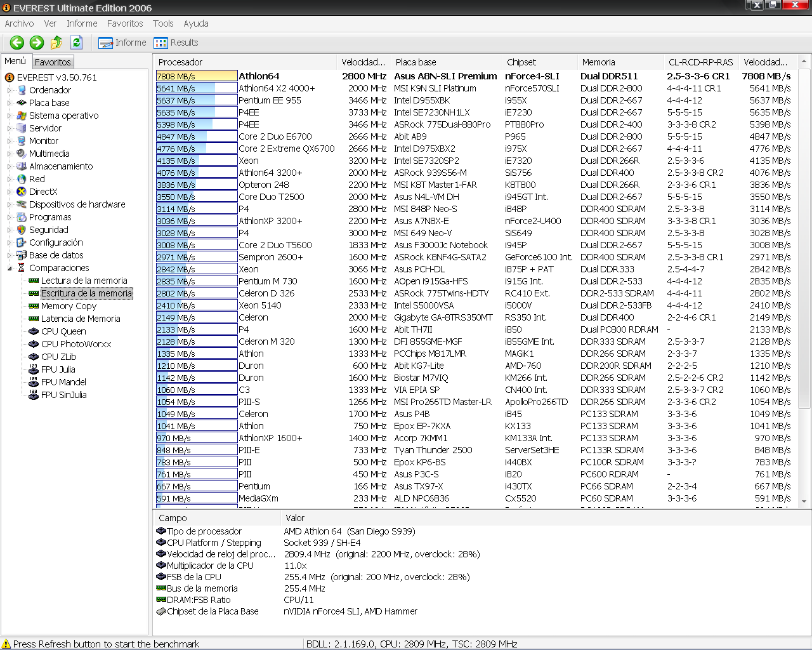This screenshot has width=812, height=650.
Task: Select the Monitor icon in tree
Action: (x=22, y=141)
